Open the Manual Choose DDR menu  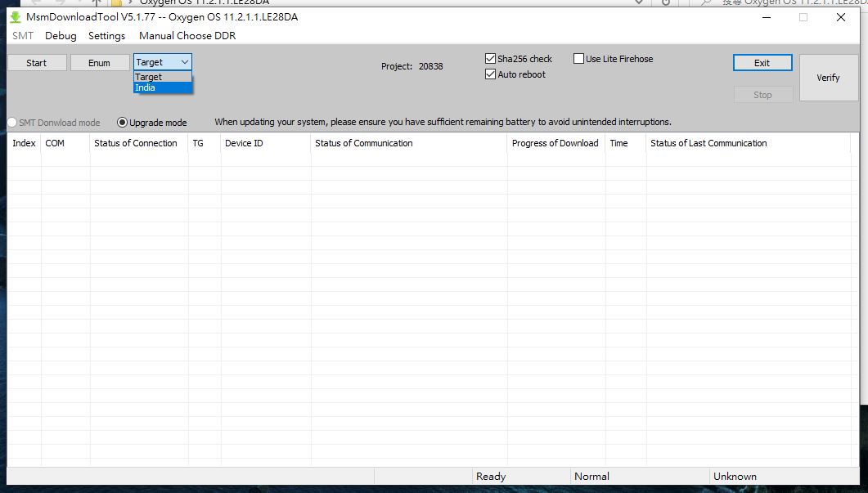(x=187, y=36)
